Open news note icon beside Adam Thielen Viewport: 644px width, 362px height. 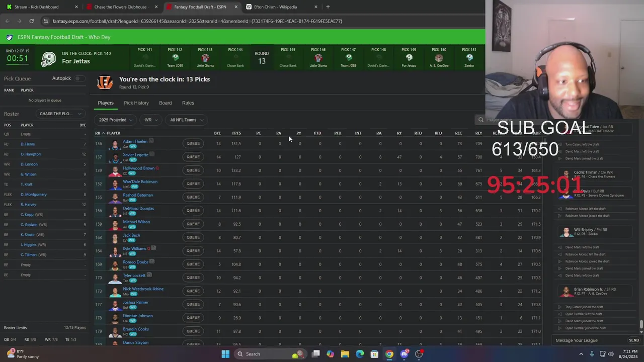point(151,141)
